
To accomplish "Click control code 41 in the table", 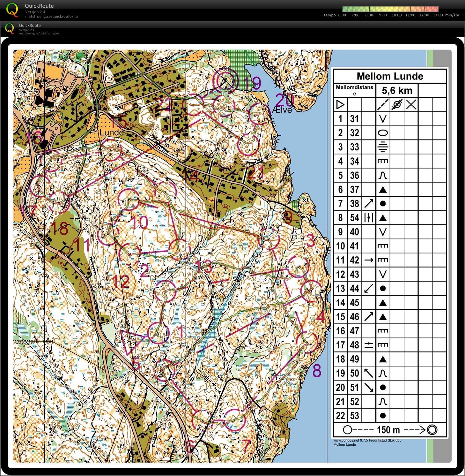I will point(354,246).
